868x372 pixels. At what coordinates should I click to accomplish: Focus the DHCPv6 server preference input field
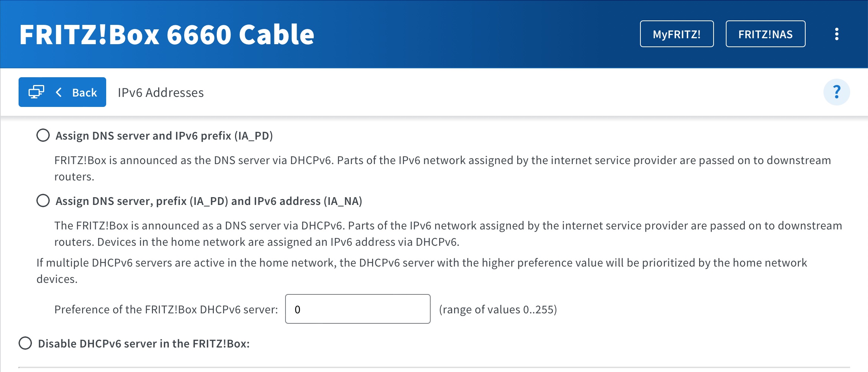[x=358, y=309]
